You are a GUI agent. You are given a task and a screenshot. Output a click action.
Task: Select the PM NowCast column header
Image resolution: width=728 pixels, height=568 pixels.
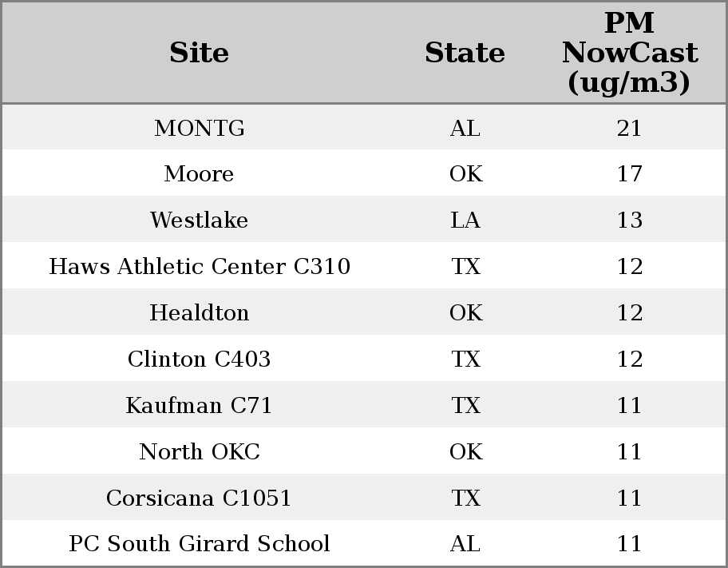(629, 53)
